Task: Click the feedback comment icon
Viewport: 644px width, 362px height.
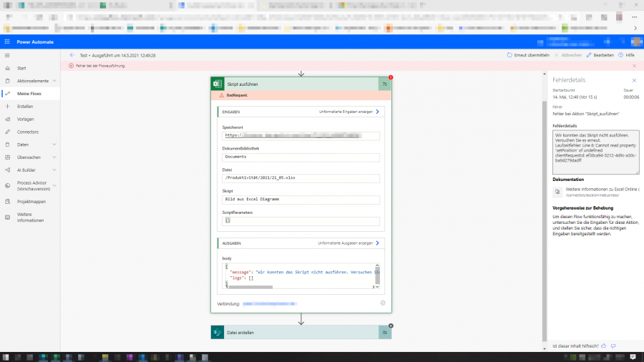Action: [x=613, y=346]
